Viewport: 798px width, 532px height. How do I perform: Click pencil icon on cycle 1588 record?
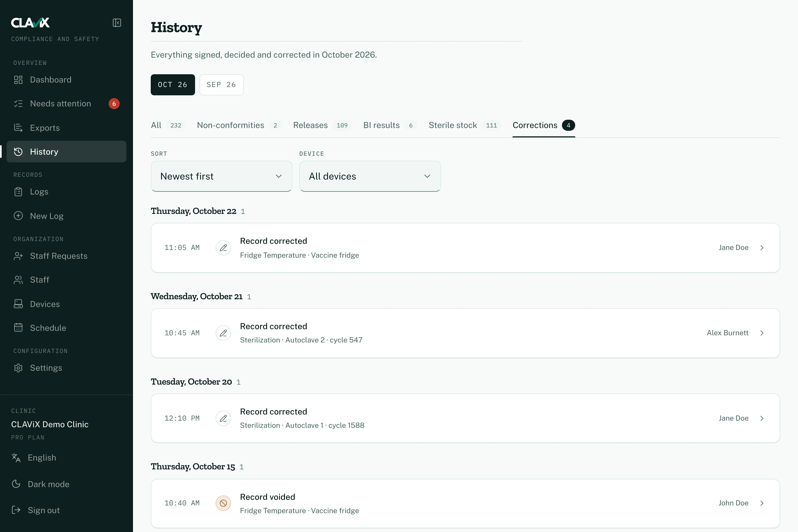pos(223,418)
